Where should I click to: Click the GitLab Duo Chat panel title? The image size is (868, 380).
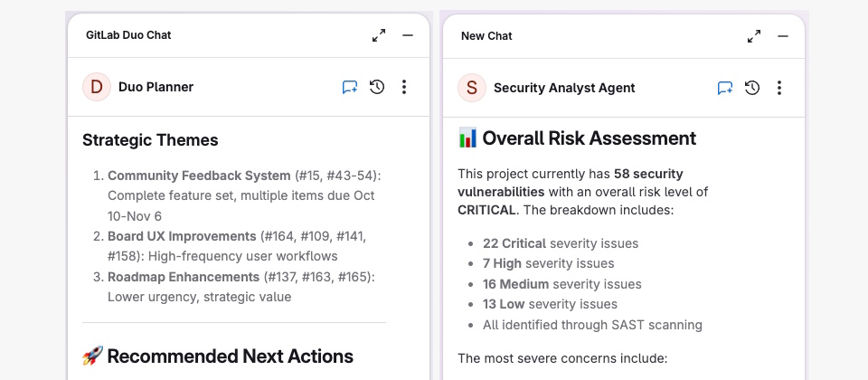point(128,35)
